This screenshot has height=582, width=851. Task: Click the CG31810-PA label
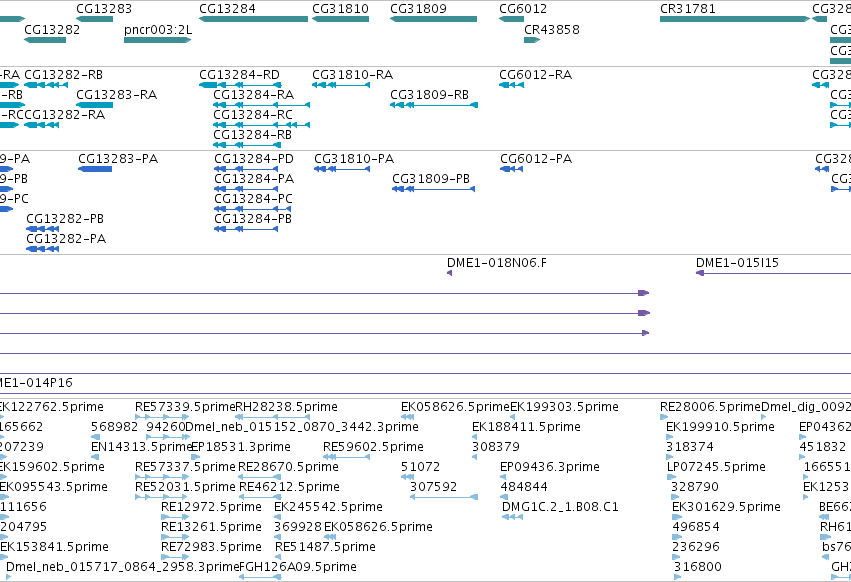[x=354, y=159]
